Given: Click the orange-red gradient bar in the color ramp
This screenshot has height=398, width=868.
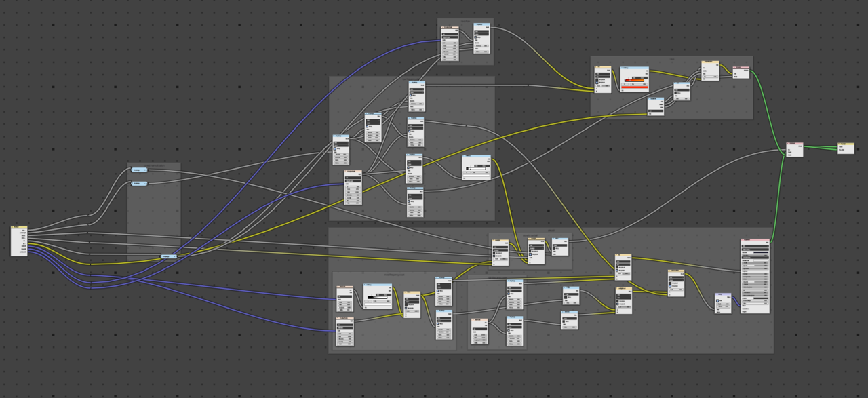Looking at the screenshot, I should (x=635, y=79).
